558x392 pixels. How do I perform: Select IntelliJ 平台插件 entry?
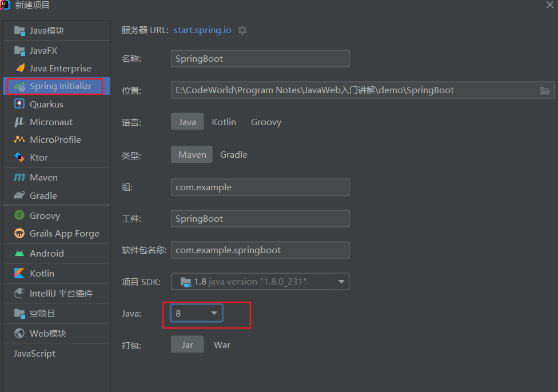57,293
